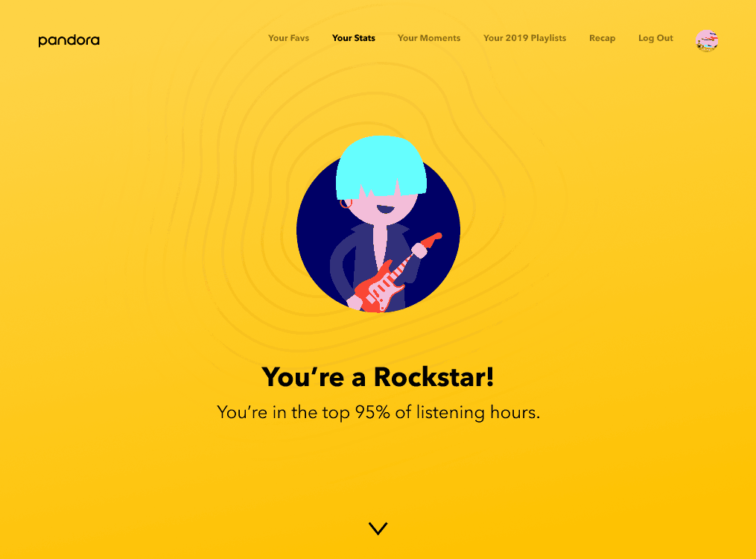This screenshot has height=559, width=756.
Task: Click the Pandora logo
Action: click(69, 40)
